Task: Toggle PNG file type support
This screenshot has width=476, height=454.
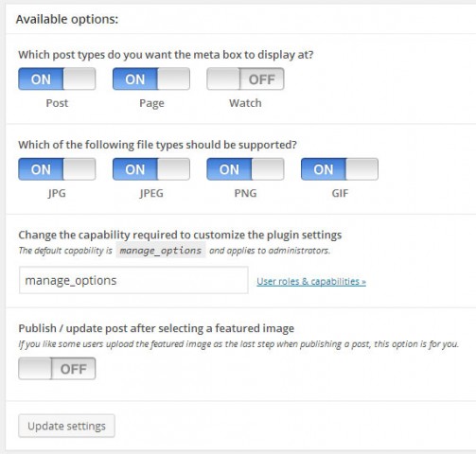Action: click(245, 169)
